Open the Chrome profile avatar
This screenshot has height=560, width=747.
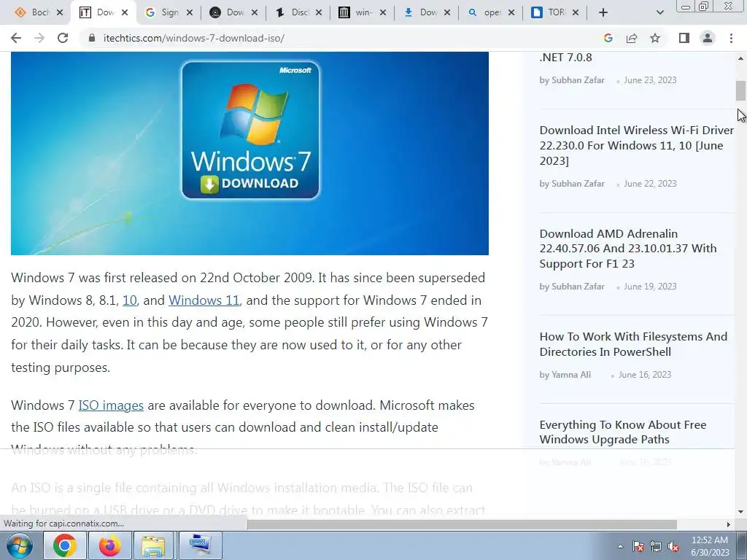(x=708, y=38)
